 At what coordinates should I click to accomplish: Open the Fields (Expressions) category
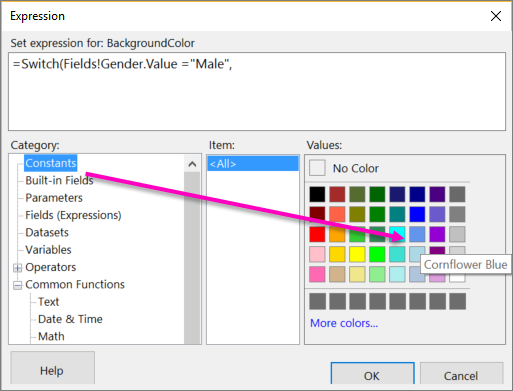[73, 215]
